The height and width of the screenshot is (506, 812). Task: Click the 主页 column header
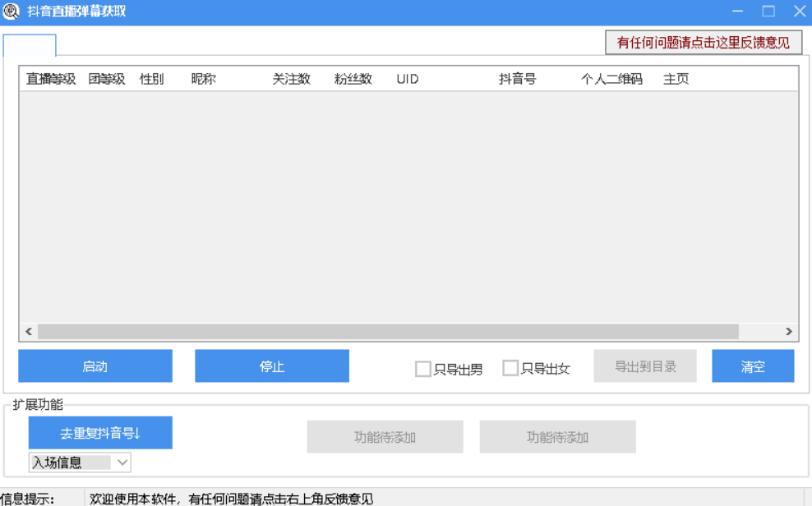(676, 79)
